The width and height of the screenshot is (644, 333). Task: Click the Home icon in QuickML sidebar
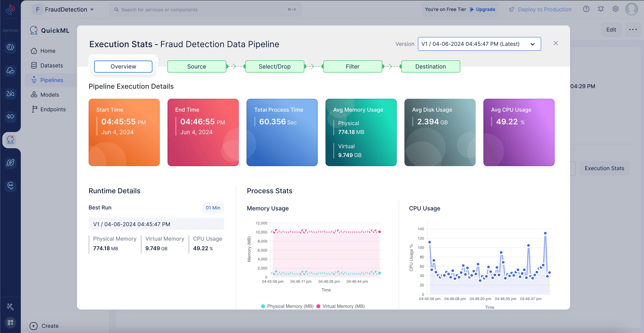click(34, 51)
